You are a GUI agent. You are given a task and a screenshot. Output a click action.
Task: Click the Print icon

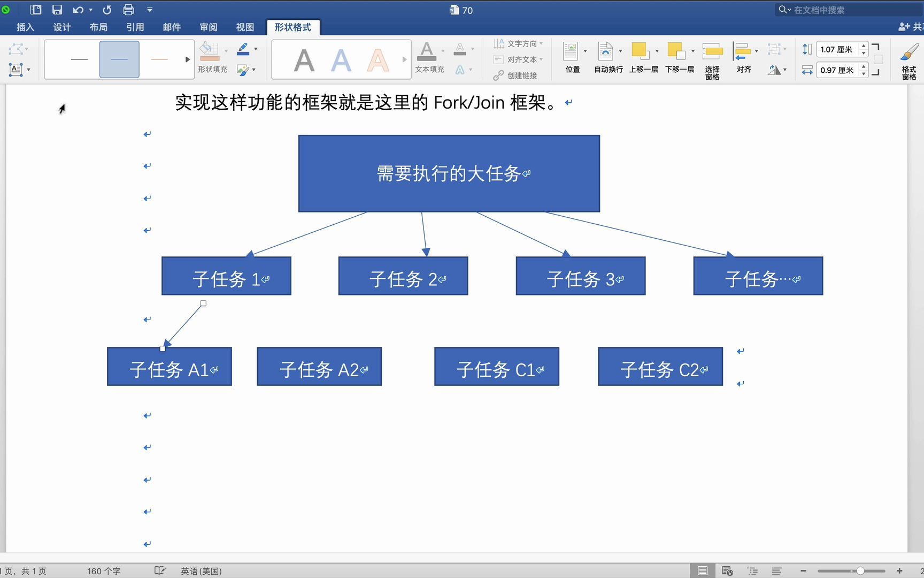coord(128,10)
